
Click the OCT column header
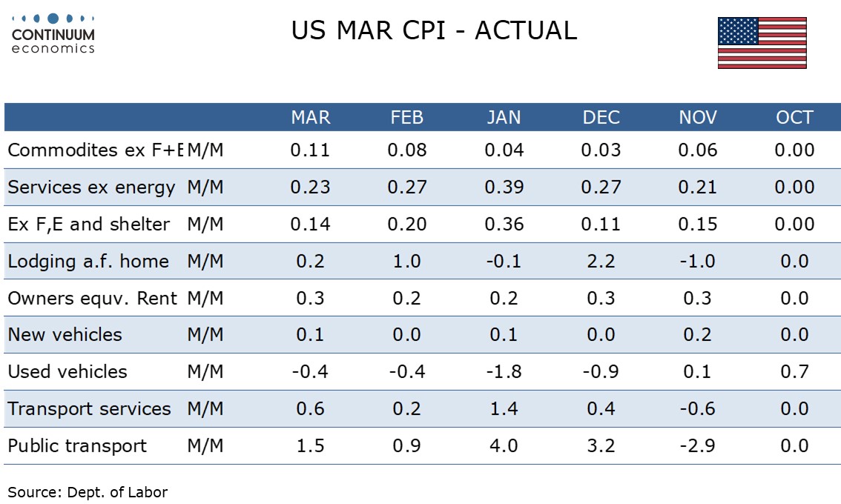click(794, 117)
